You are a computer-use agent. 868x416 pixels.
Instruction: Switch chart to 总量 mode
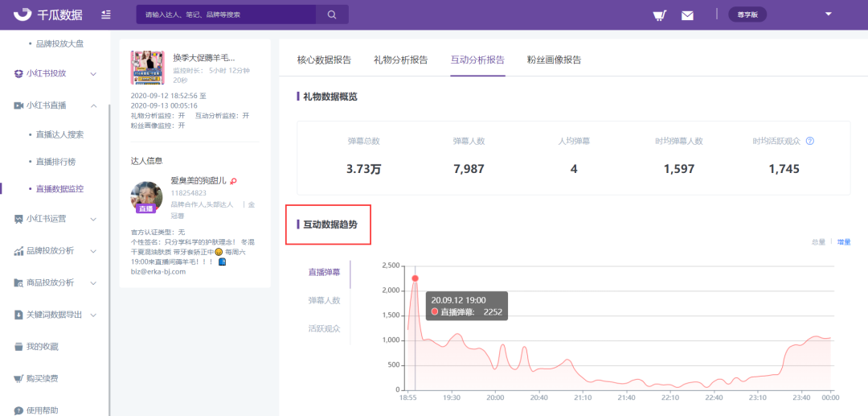[818, 241]
